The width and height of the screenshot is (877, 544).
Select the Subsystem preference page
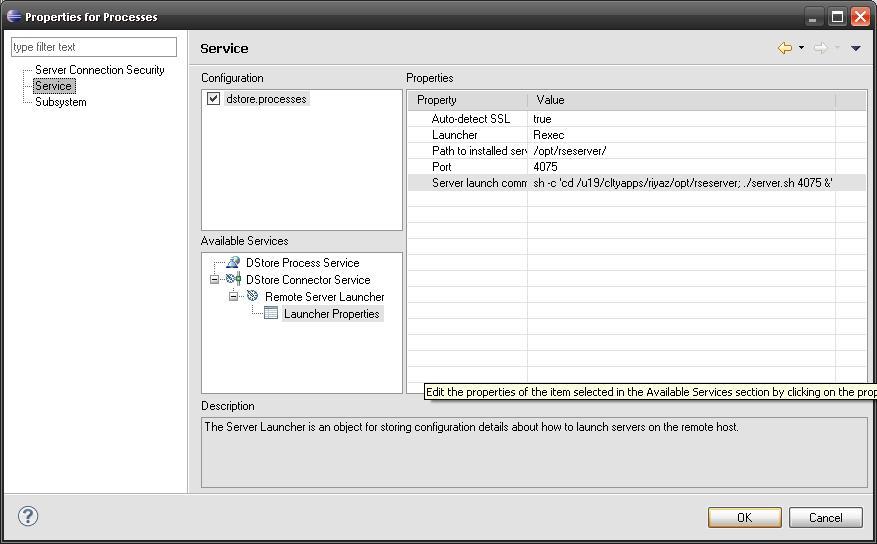pos(60,102)
